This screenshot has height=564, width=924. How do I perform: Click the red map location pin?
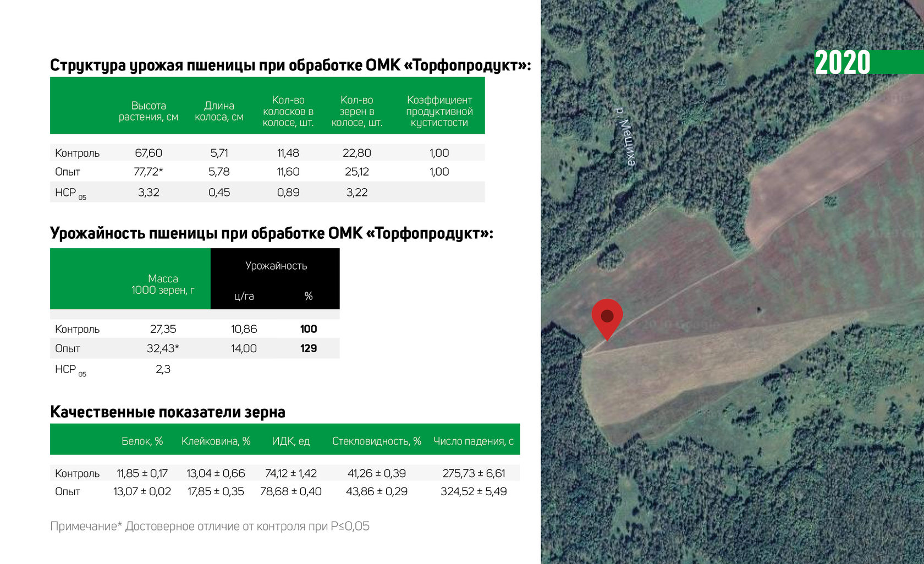[x=607, y=320]
